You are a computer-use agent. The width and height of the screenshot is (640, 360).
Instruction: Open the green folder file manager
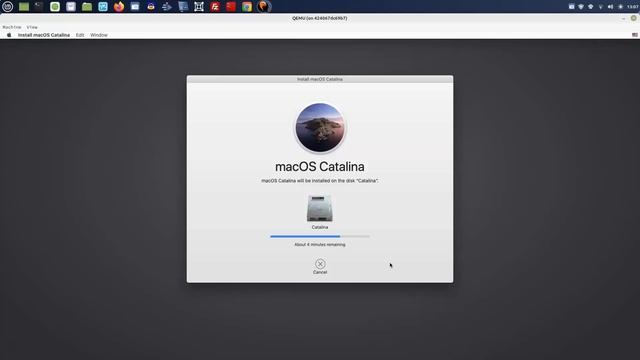87,7
